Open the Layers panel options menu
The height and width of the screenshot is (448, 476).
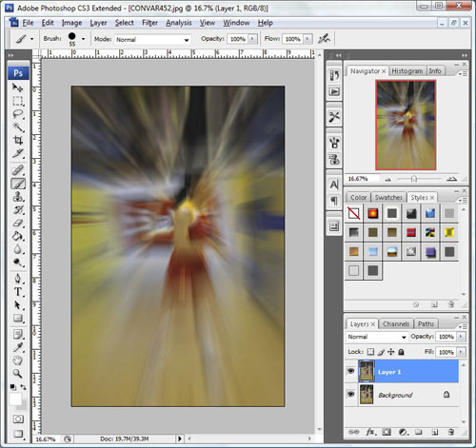point(463,326)
